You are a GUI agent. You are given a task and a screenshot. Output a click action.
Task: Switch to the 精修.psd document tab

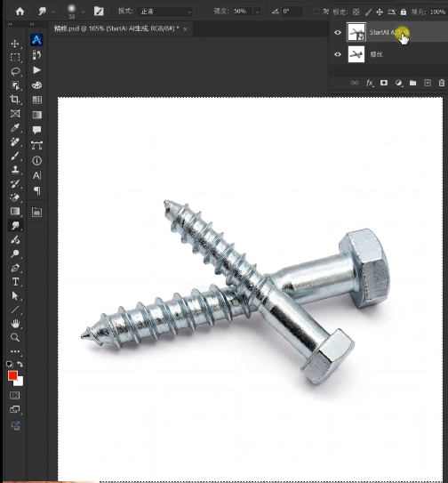pos(116,28)
